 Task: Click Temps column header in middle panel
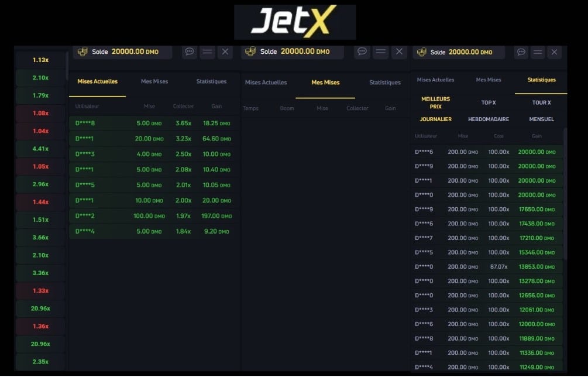tap(250, 108)
